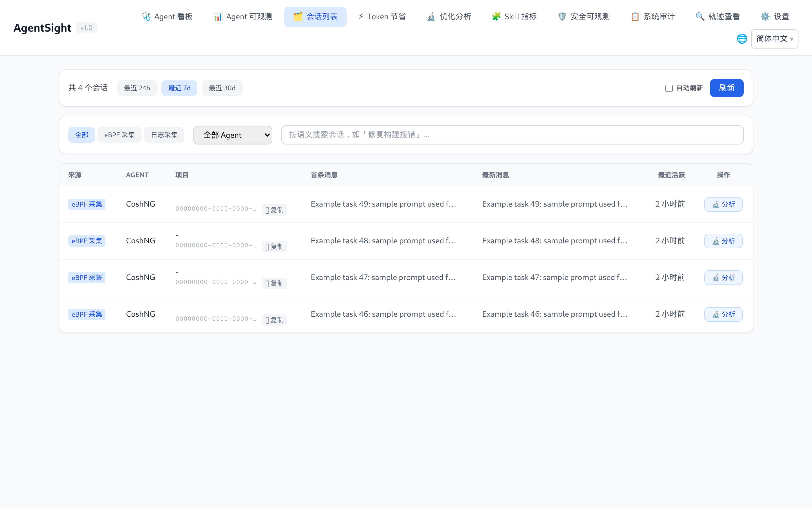The width and height of the screenshot is (812, 508).
Task: Analyze the Example task 47 session
Action: pyautogui.click(x=723, y=277)
